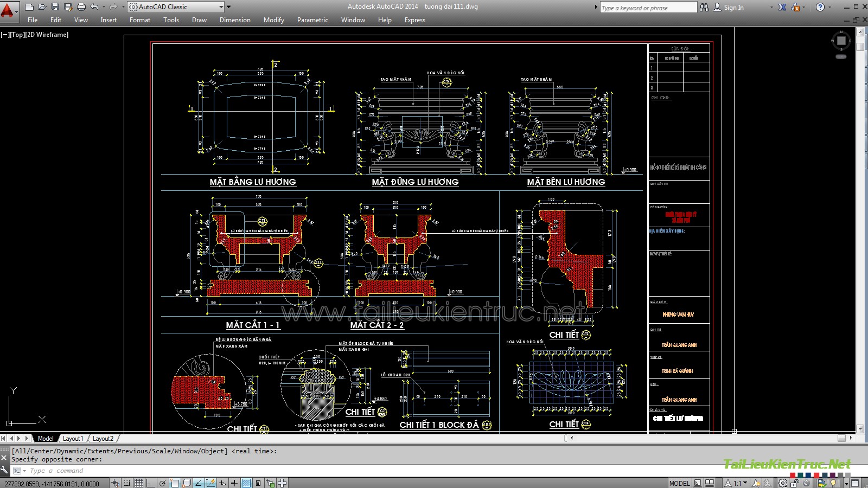Open the File menu
Screen dimensions: 868x488
pyautogui.click(x=33, y=20)
